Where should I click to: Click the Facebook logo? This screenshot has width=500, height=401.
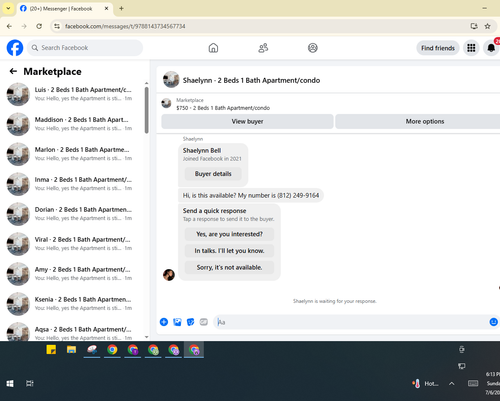click(15, 48)
